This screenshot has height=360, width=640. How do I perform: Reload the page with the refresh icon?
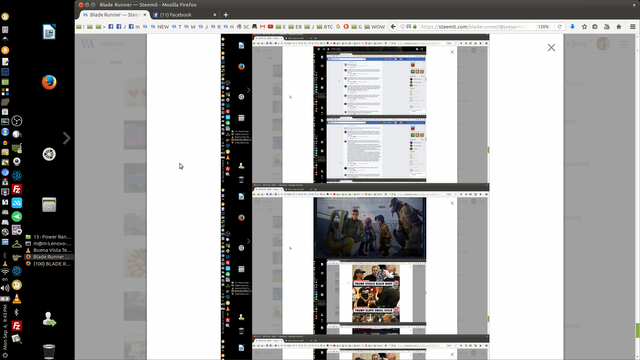click(x=560, y=27)
